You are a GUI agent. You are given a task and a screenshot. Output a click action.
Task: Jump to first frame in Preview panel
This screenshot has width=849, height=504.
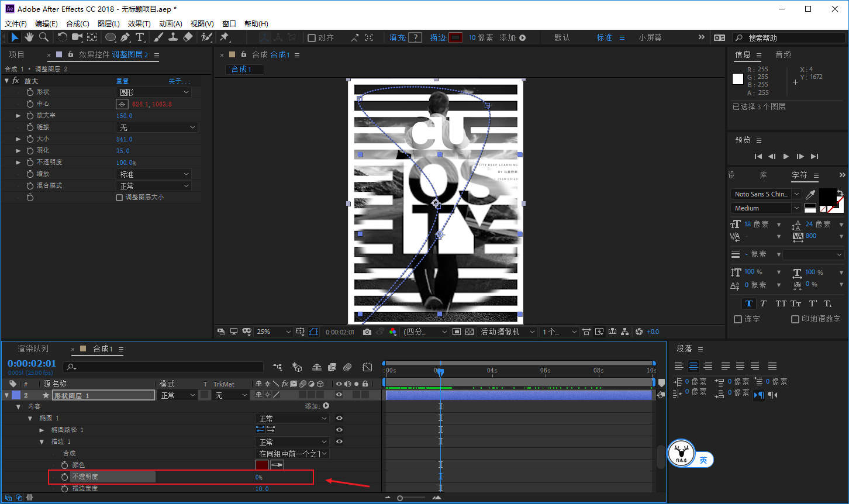click(758, 156)
